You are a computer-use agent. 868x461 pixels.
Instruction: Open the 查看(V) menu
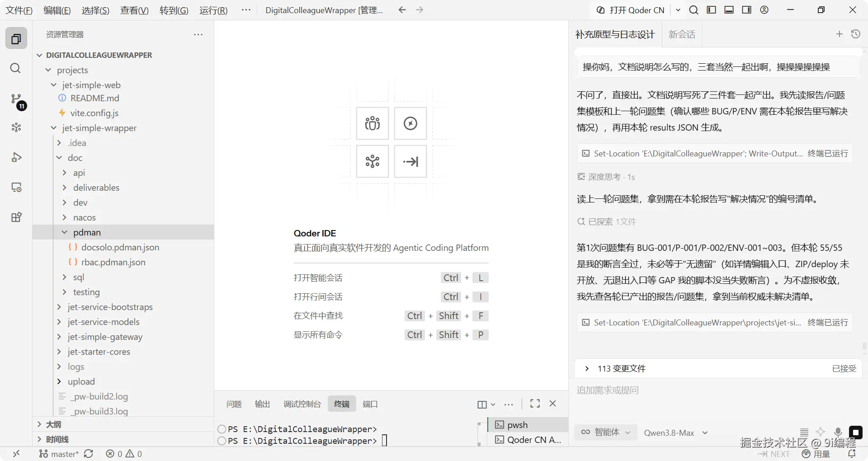point(134,10)
